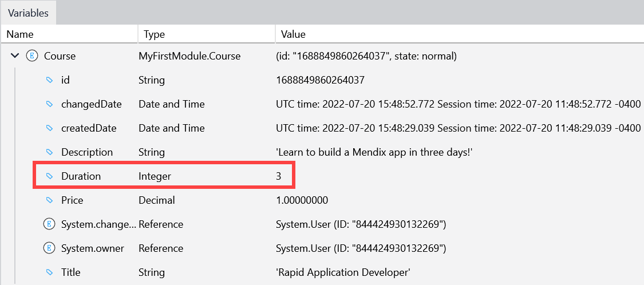Click the Description attribute tag icon
This screenshot has width=644, height=285.
[x=49, y=152]
